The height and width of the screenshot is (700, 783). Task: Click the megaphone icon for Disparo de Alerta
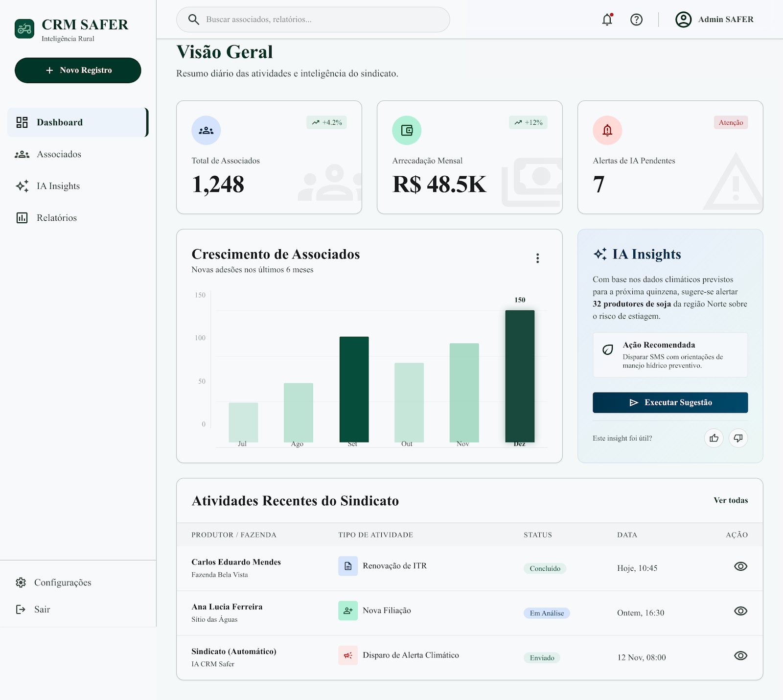tap(348, 655)
